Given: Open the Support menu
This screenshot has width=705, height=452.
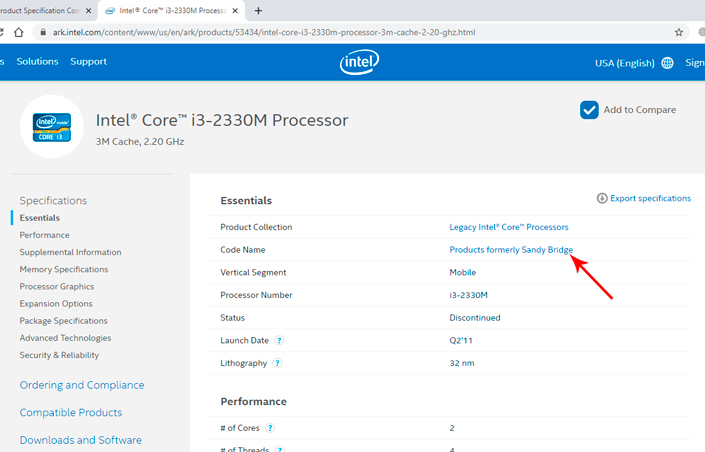Looking at the screenshot, I should pyautogui.click(x=89, y=61).
